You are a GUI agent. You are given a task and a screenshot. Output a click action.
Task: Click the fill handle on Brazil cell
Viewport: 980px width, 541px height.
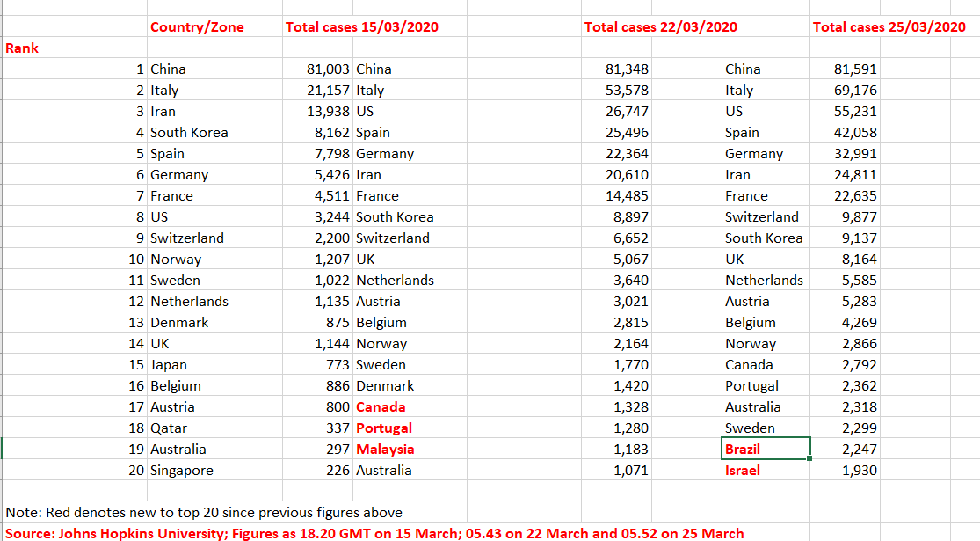point(809,458)
